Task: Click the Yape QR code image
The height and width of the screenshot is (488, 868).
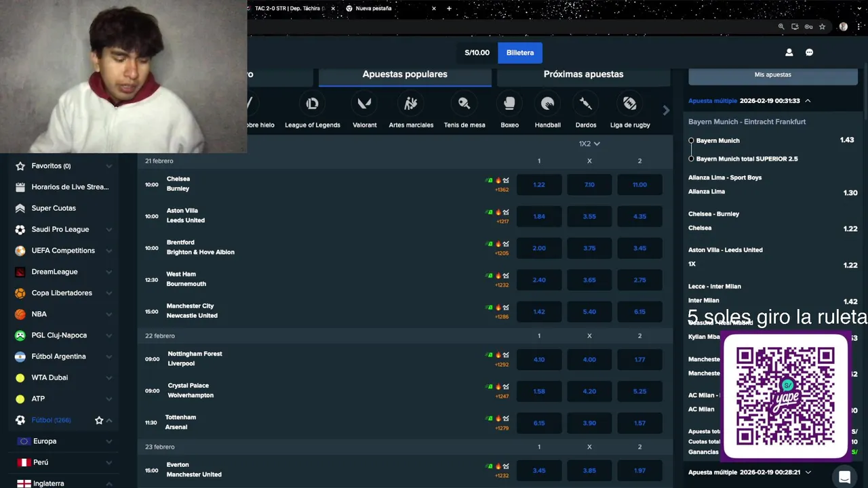Action: (786, 396)
